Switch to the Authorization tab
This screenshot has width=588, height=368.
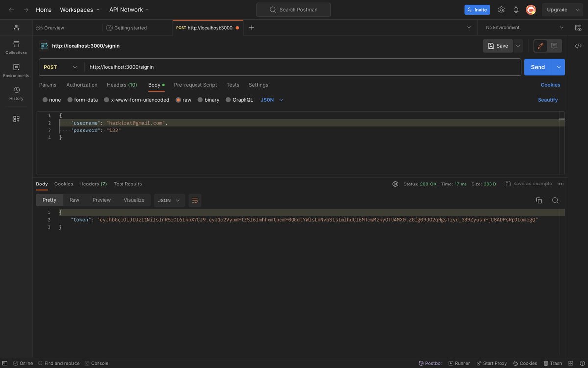point(82,85)
